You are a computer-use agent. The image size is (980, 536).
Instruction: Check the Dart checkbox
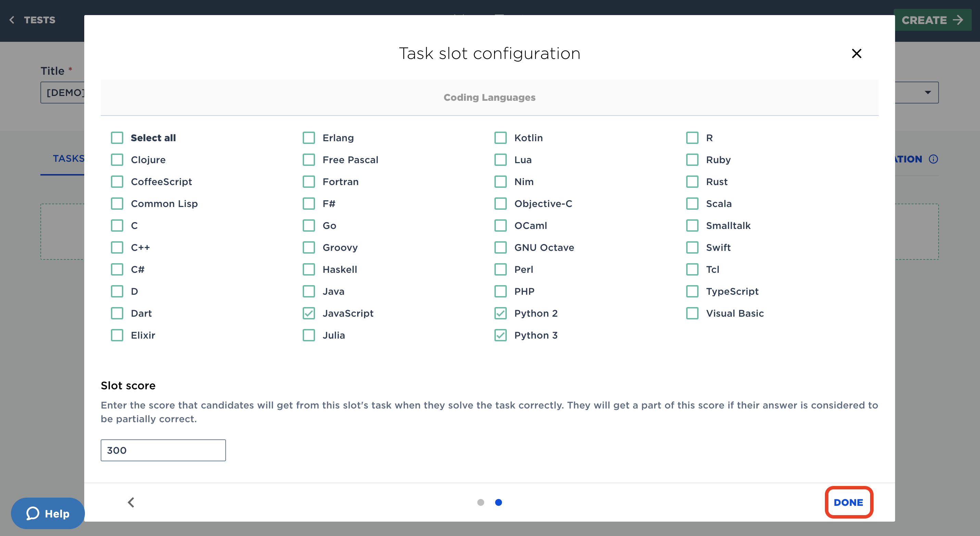tap(117, 313)
